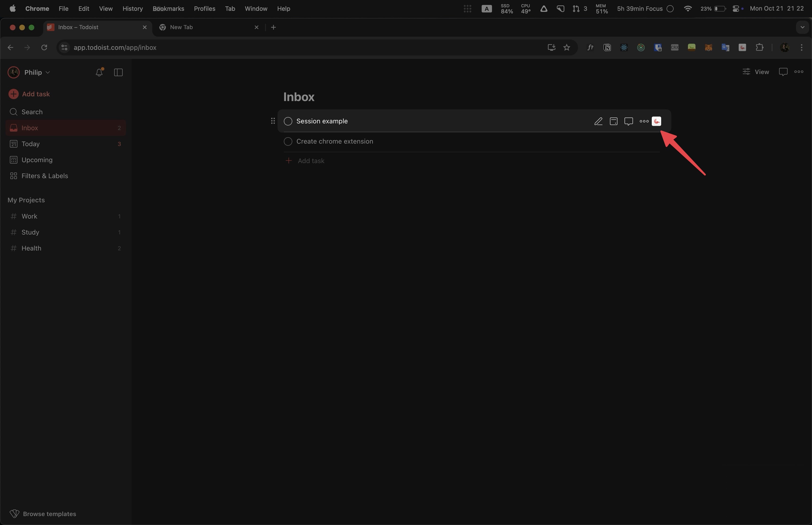Open Search in sidebar
The width and height of the screenshot is (812, 525).
66,112
